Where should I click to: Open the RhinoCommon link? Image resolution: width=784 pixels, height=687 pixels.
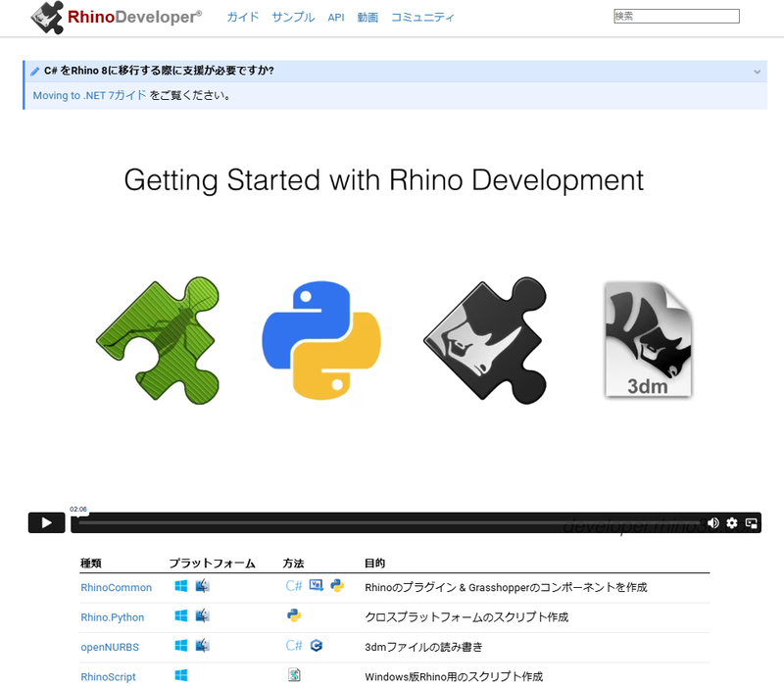coord(116,587)
